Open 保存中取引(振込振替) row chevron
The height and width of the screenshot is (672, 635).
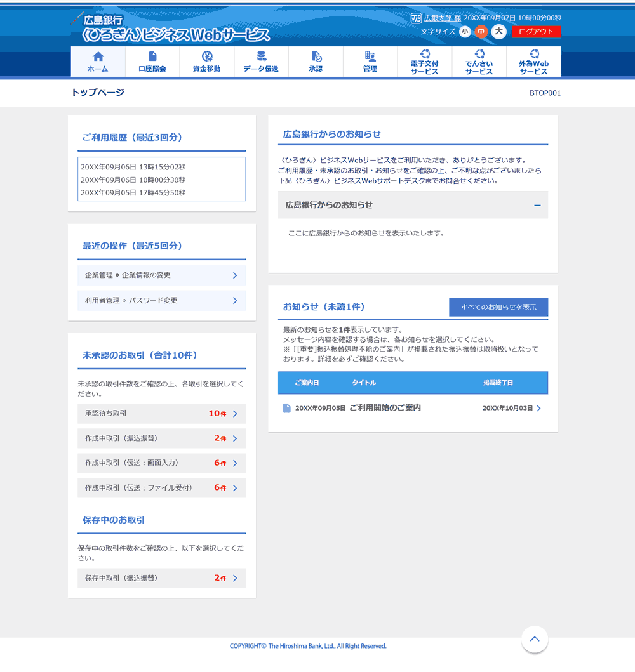point(235,578)
